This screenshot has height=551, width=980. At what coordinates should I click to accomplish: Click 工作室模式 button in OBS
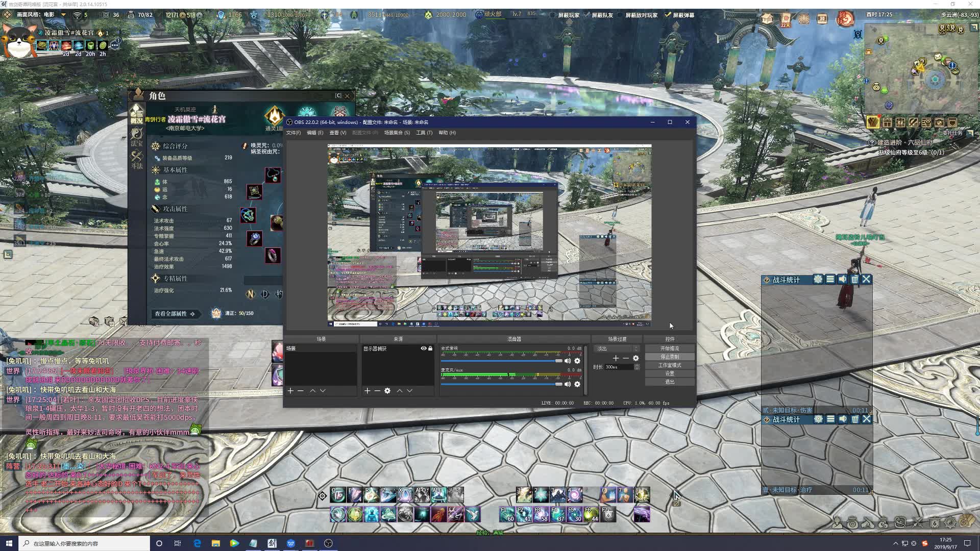(x=670, y=365)
